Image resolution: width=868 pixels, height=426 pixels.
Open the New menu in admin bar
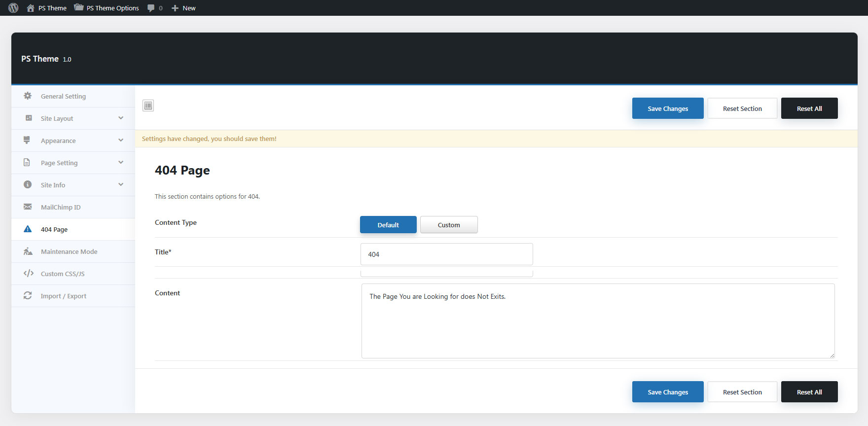[183, 8]
